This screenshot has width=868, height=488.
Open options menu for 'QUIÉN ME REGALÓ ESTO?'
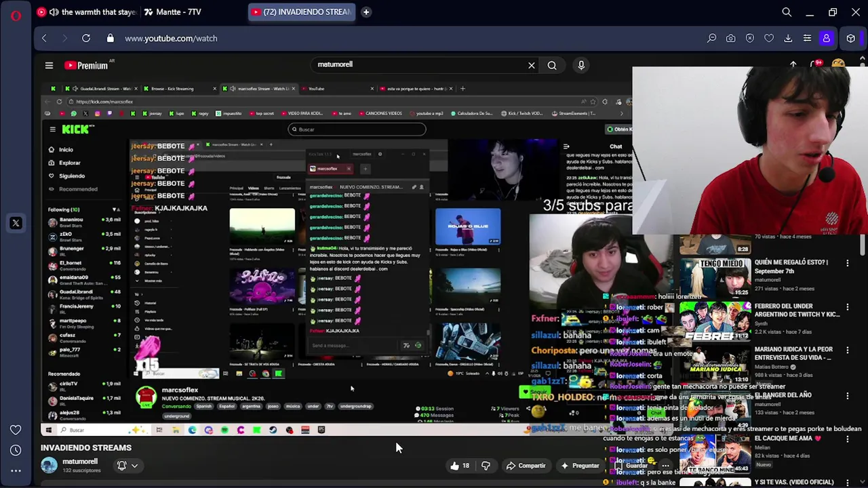[847, 263]
